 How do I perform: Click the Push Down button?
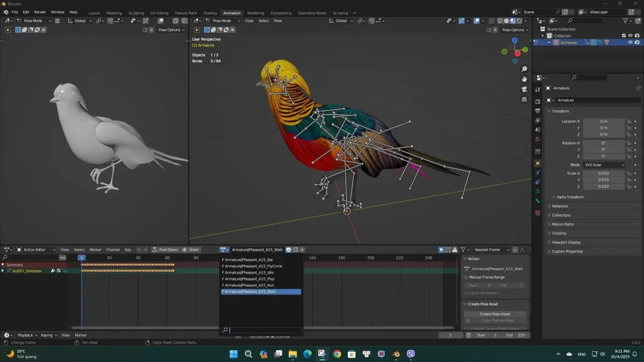click(165, 249)
